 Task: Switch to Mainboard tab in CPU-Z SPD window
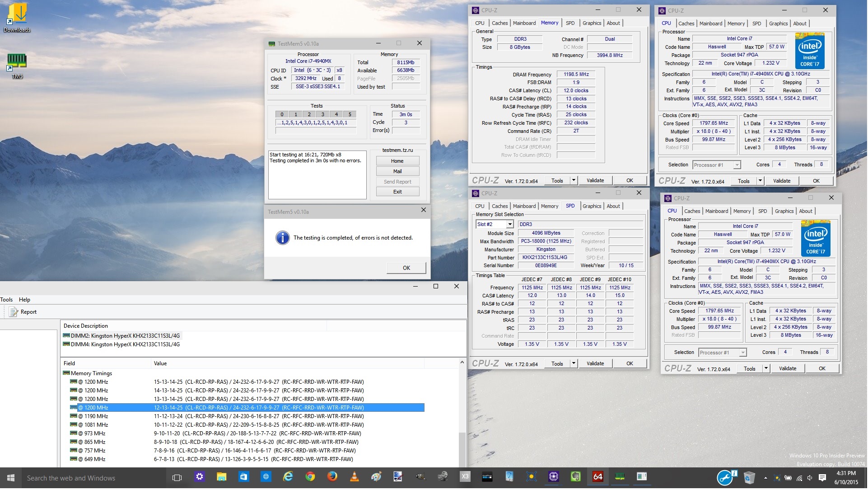(x=525, y=207)
